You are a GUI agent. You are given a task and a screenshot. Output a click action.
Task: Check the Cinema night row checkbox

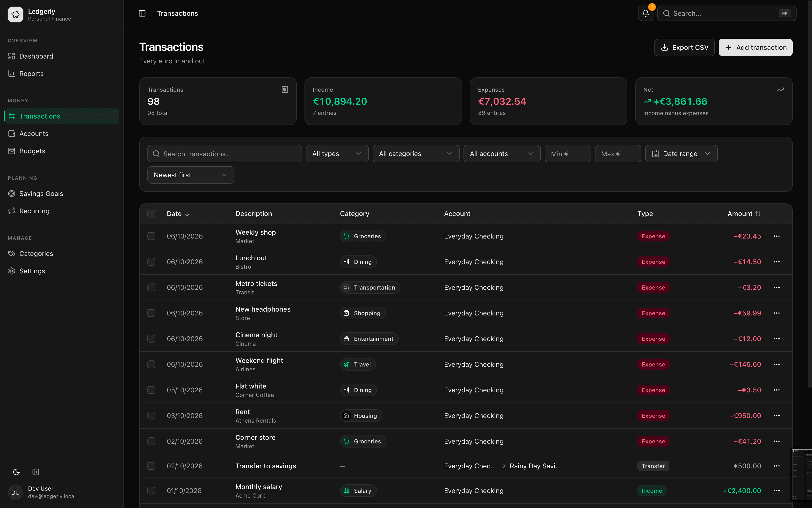pyautogui.click(x=151, y=339)
